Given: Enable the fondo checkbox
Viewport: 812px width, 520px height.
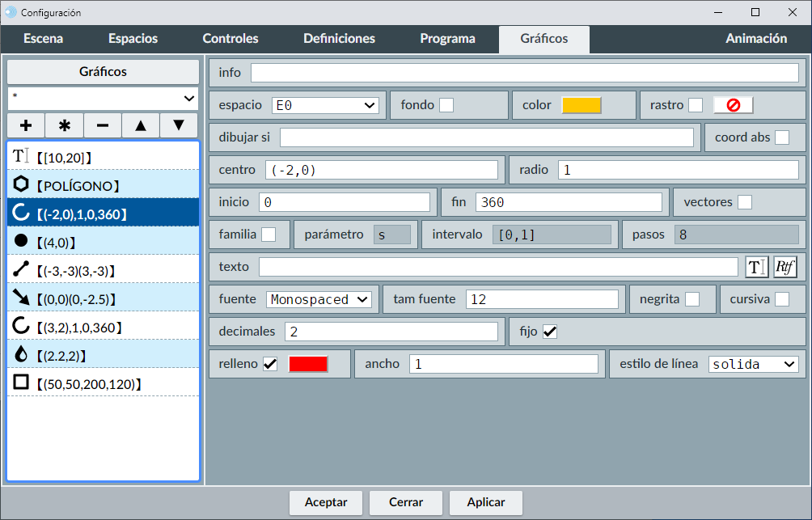Looking at the screenshot, I should pos(446,105).
